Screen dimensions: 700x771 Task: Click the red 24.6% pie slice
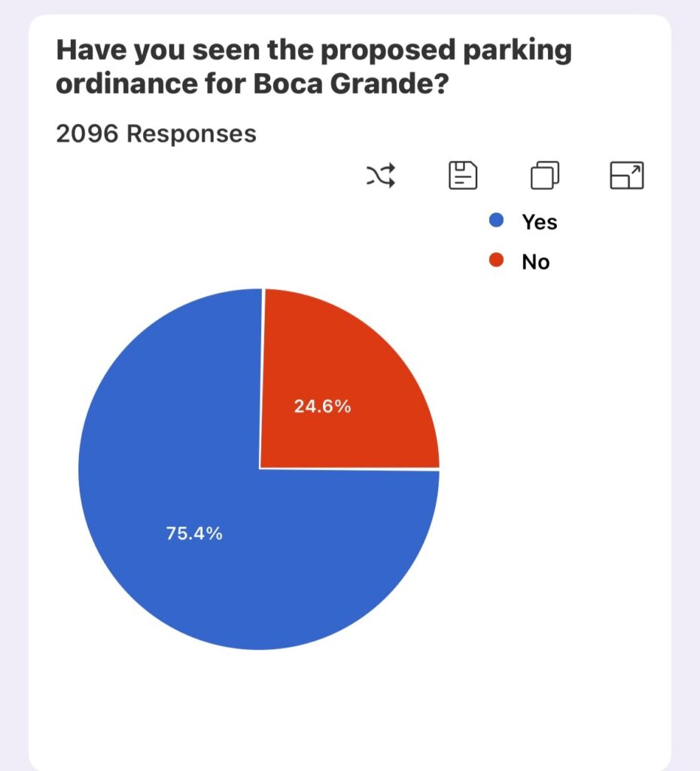(x=344, y=383)
